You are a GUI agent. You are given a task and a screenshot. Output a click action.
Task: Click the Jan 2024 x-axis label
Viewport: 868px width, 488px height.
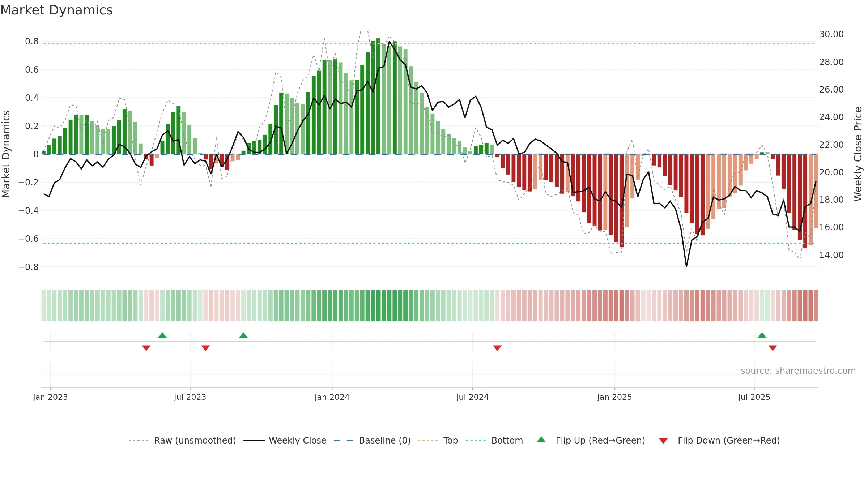tap(332, 397)
